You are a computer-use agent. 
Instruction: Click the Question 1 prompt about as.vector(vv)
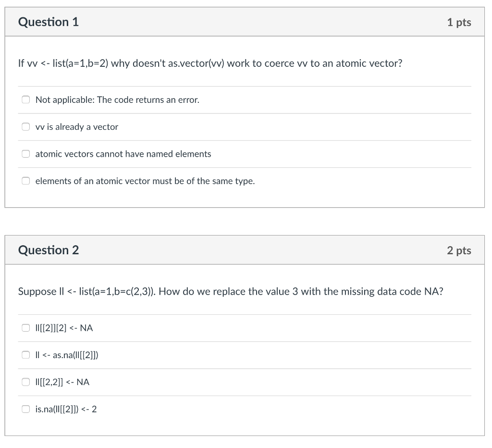(x=210, y=63)
